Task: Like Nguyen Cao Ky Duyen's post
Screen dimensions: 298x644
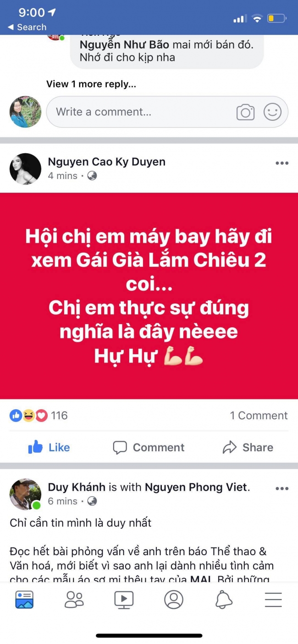Action: point(49,447)
